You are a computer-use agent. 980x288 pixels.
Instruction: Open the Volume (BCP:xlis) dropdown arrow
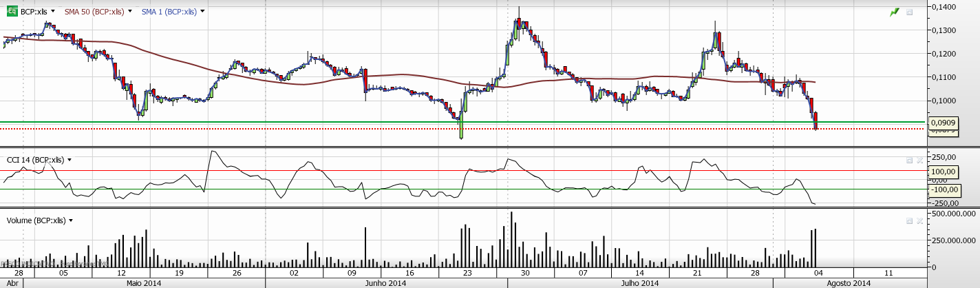tap(71, 220)
